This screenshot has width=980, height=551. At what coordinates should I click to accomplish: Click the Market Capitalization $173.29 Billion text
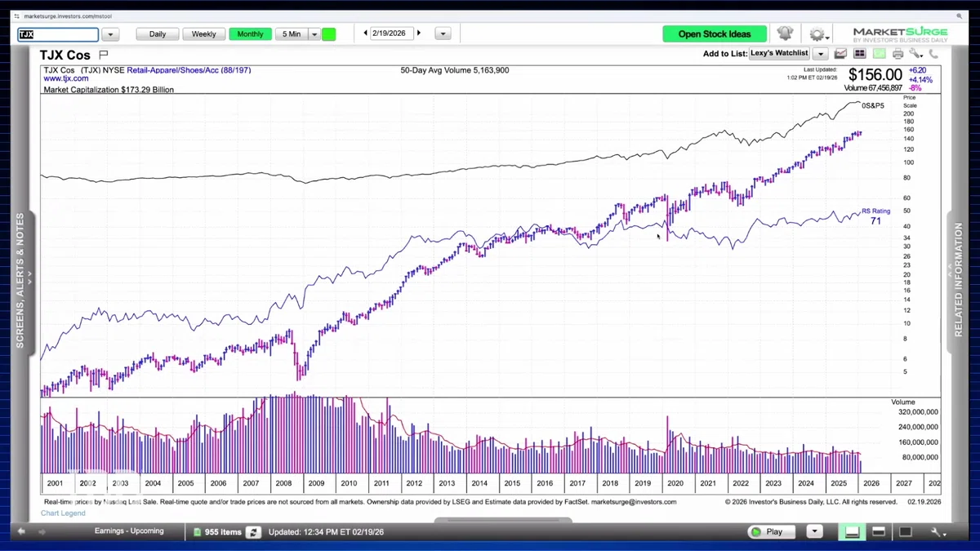point(109,90)
